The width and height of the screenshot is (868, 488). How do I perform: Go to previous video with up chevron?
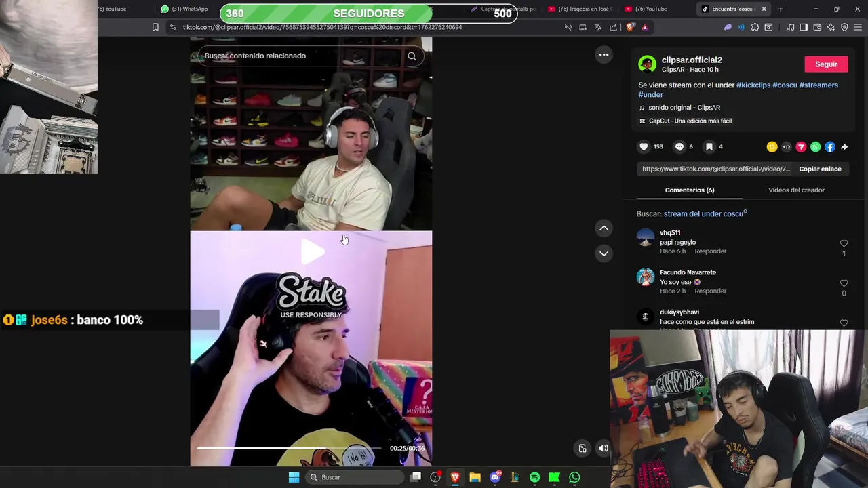coord(604,228)
